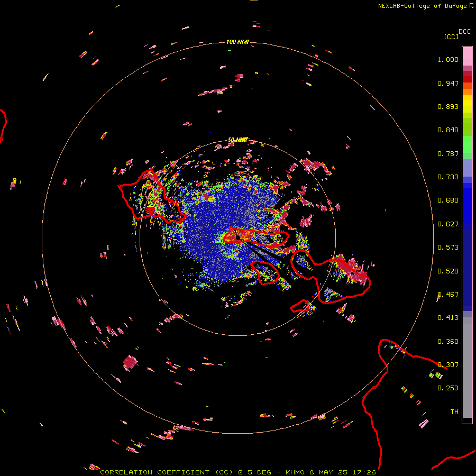Click the 1.000 color scale value
476x476 pixels.
(x=448, y=59)
